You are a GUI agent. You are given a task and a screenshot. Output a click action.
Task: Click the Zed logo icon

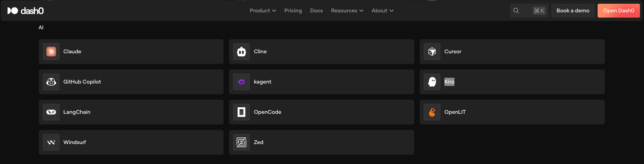pyautogui.click(x=241, y=142)
